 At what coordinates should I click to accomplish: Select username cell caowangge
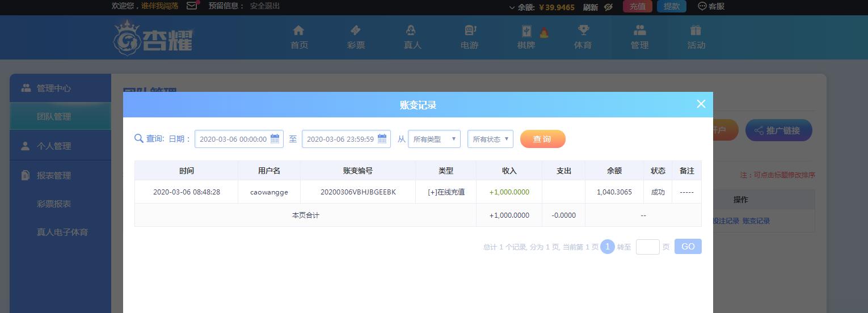(269, 192)
